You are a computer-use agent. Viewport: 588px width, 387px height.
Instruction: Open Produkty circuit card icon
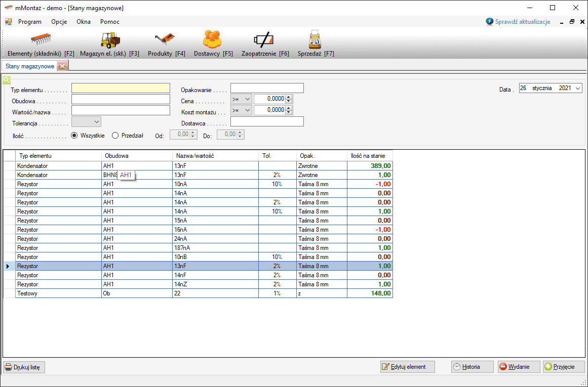[x=166, y=39]
